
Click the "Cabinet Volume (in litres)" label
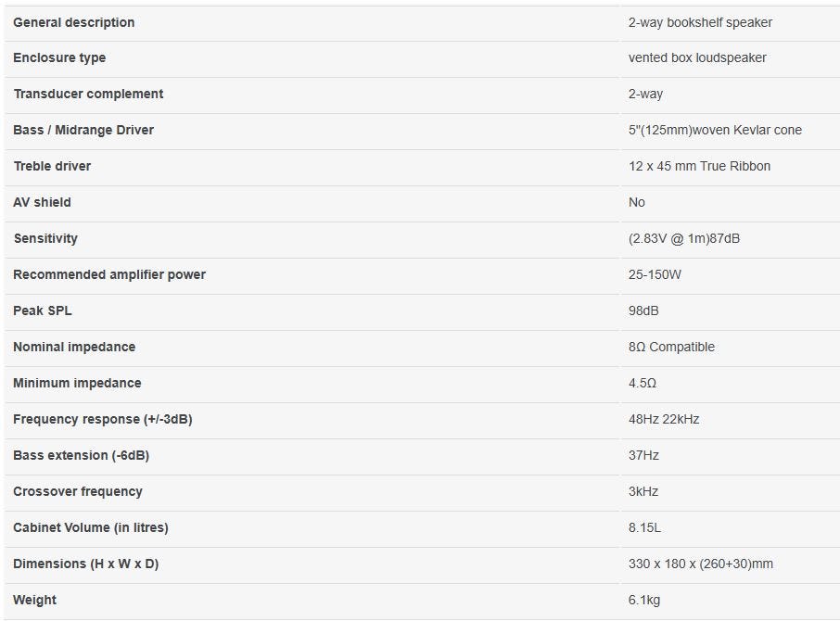tap(91, 527)
